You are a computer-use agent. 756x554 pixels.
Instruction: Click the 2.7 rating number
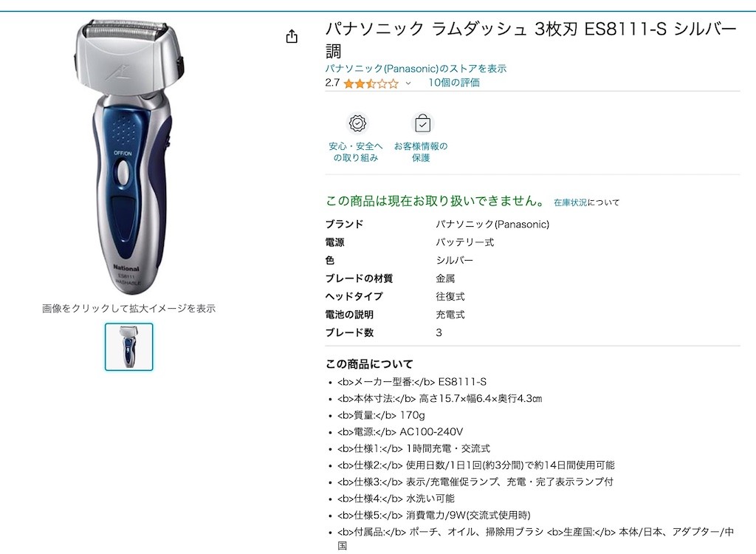point(332,83)
